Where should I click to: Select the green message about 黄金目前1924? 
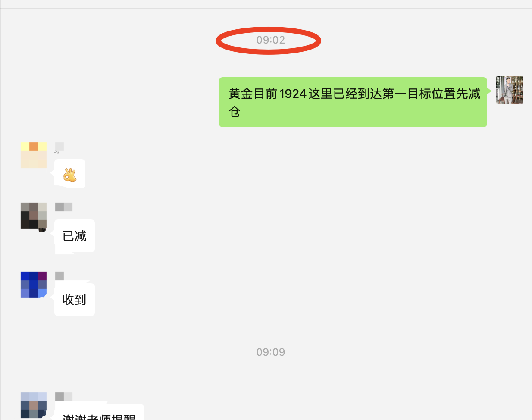353,102
